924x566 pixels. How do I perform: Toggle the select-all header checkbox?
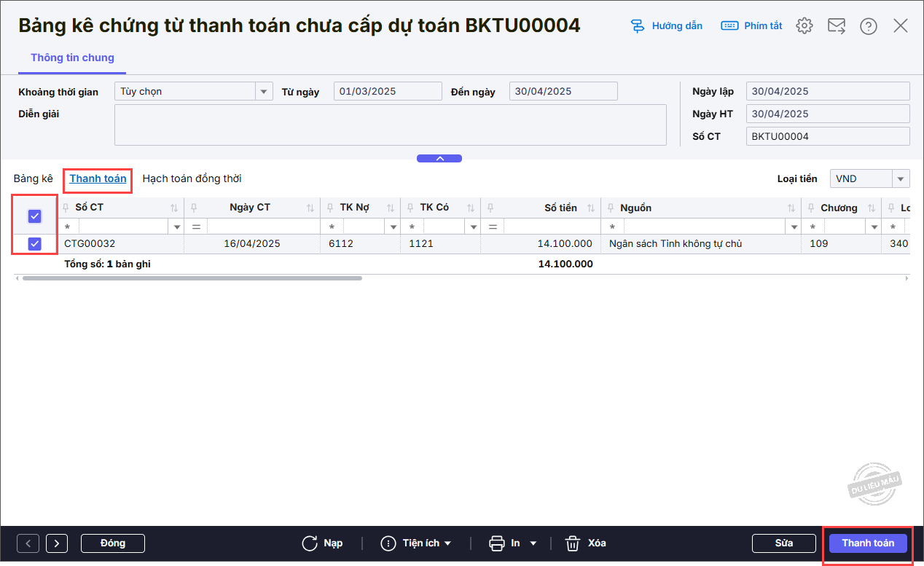(x=34, y=216)
